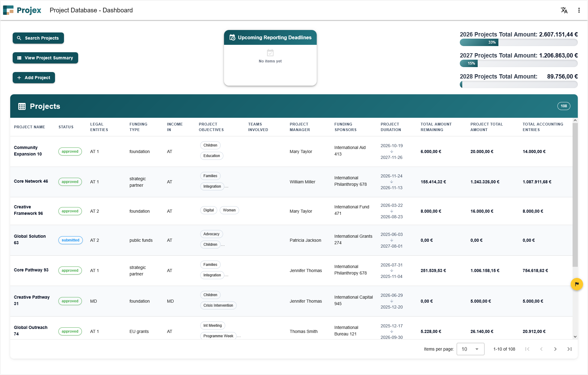The width and height of the screenshot is (588, 375).
Task: Select the Children tag on Community Expansion 10
Action: click(x=210, y=145)
